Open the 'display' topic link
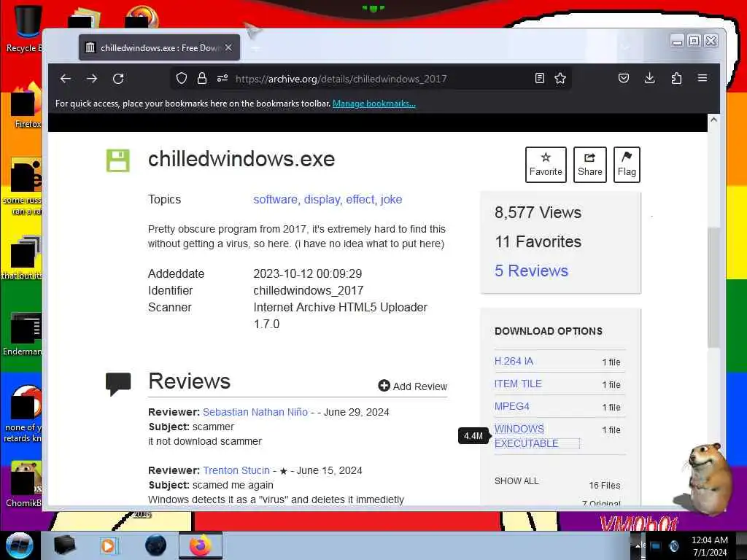This screenshot has height=560, width=747. 322,200
